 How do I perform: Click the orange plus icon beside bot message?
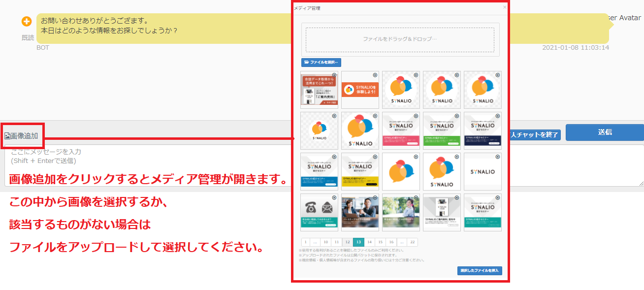pyautogui.click(x=27, y=22)
